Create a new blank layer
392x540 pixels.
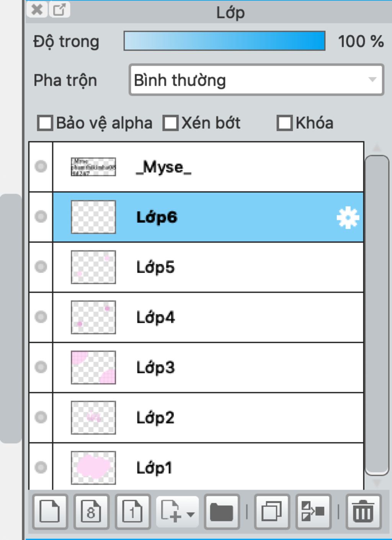pos(50,512)
